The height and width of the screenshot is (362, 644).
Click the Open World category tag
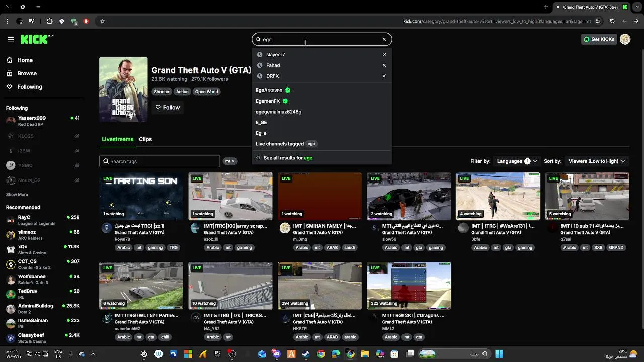pos(207,92)
